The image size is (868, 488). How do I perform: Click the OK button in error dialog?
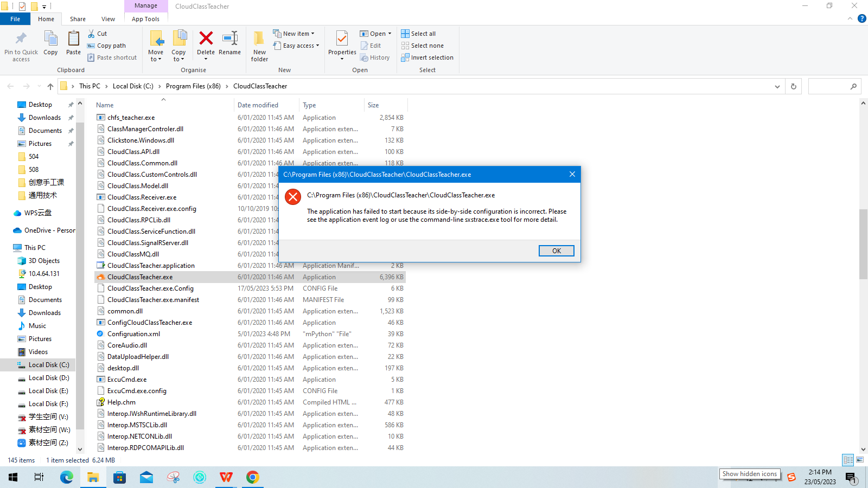click(x=556, y=251)
